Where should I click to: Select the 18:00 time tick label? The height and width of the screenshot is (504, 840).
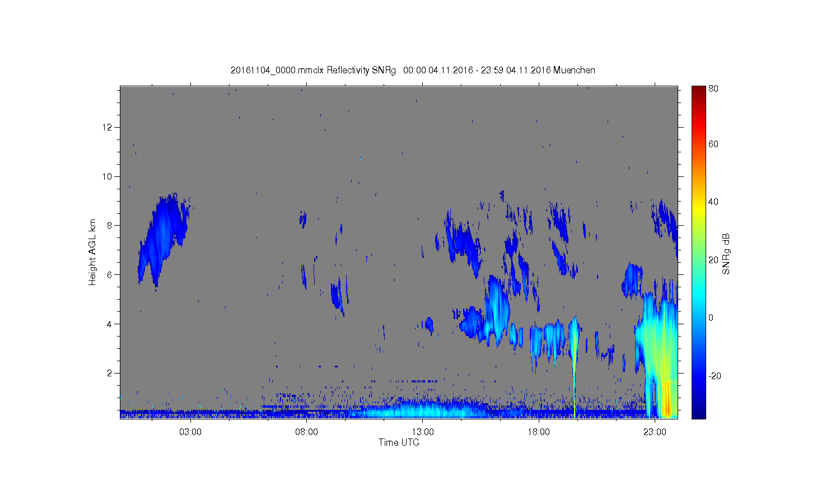tap(539, 432)
